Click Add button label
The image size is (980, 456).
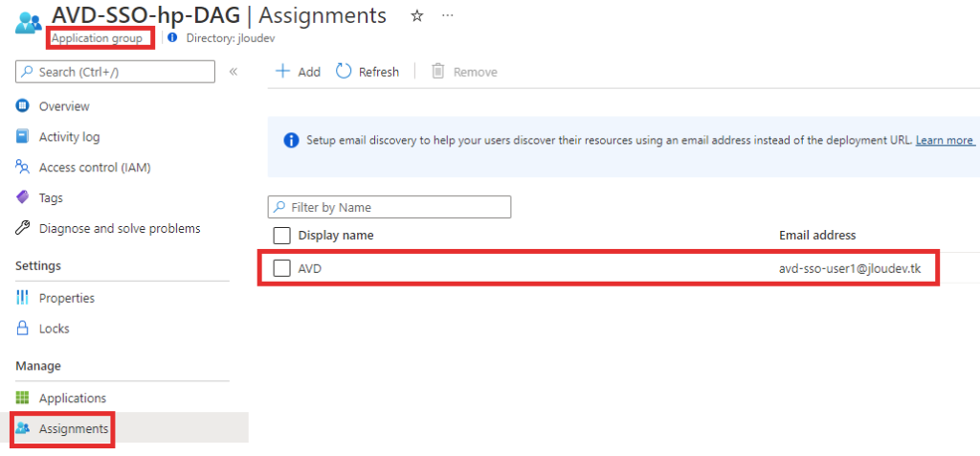coord(309,72)
